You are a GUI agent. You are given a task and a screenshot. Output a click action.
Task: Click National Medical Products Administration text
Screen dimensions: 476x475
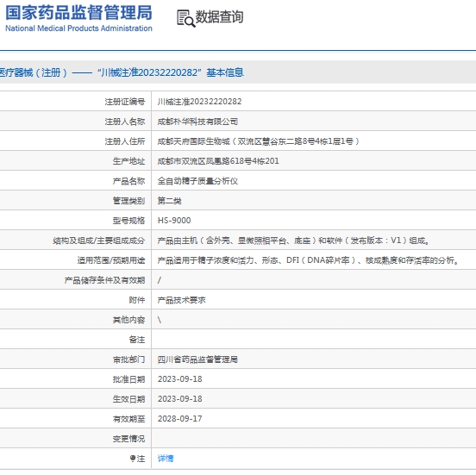[78, 28]
